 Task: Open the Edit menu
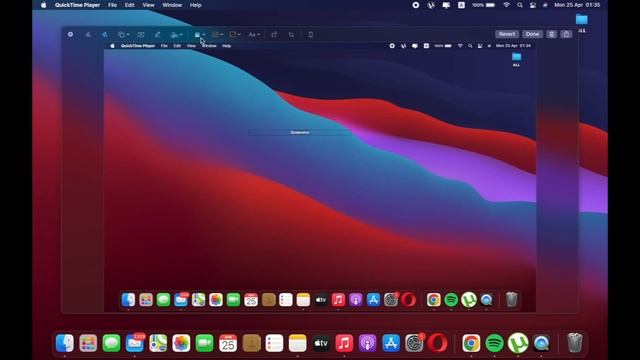pyautogui.click(x=129, y=5)
